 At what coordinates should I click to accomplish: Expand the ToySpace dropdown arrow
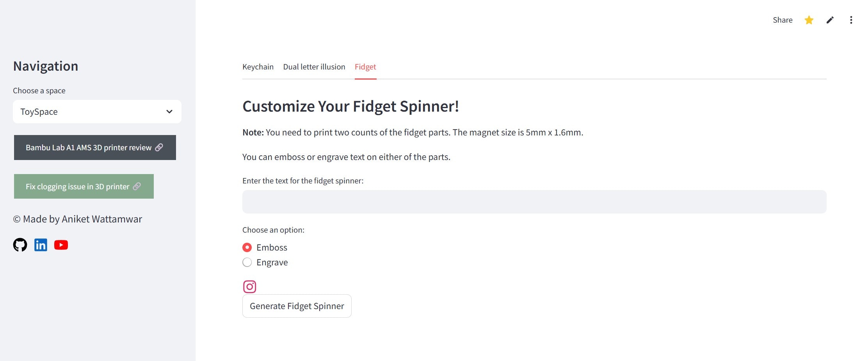(x=169, y=112)
